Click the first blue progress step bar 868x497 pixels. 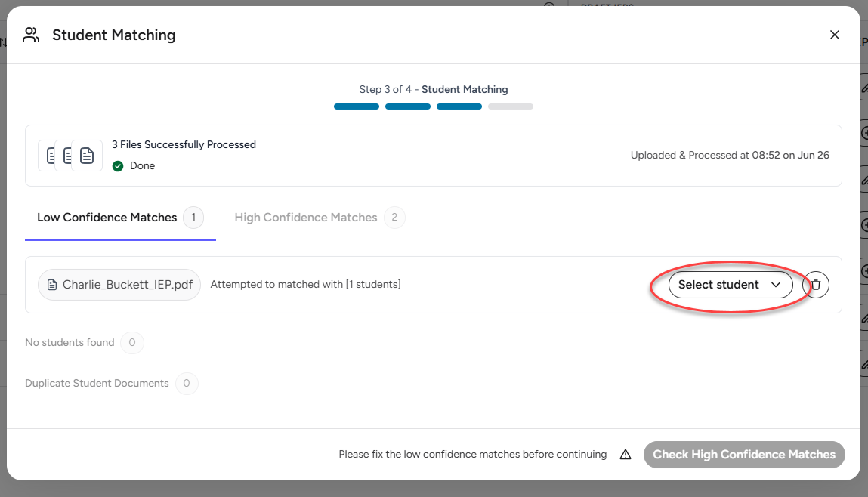coord(357,106)
